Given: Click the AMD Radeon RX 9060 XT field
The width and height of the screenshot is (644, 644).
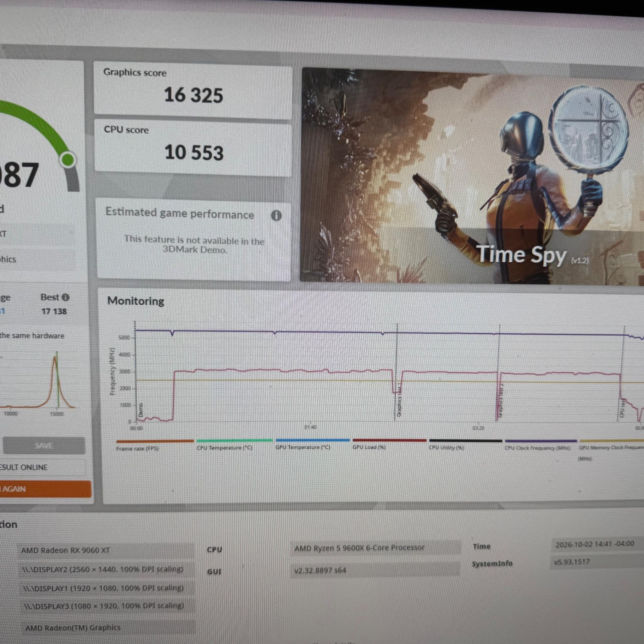Looking at the screenshot, I should click(105, 550).
